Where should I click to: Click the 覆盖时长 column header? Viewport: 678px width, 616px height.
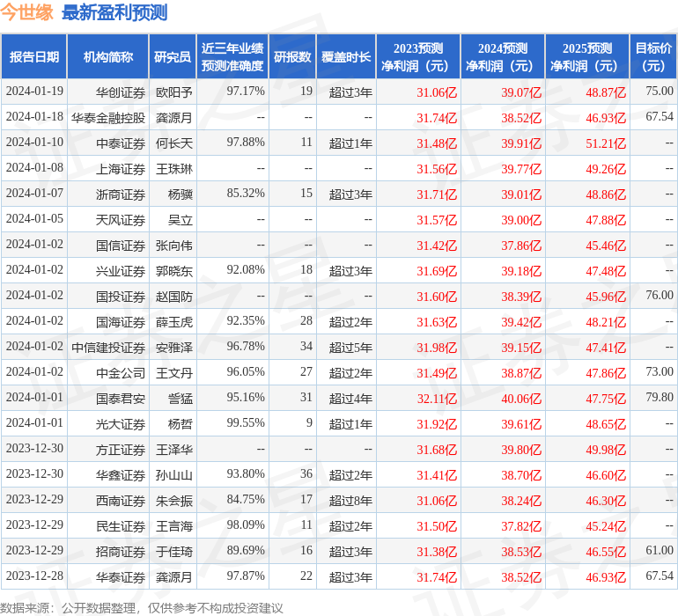pyautogui.click(x=346, y=56)
